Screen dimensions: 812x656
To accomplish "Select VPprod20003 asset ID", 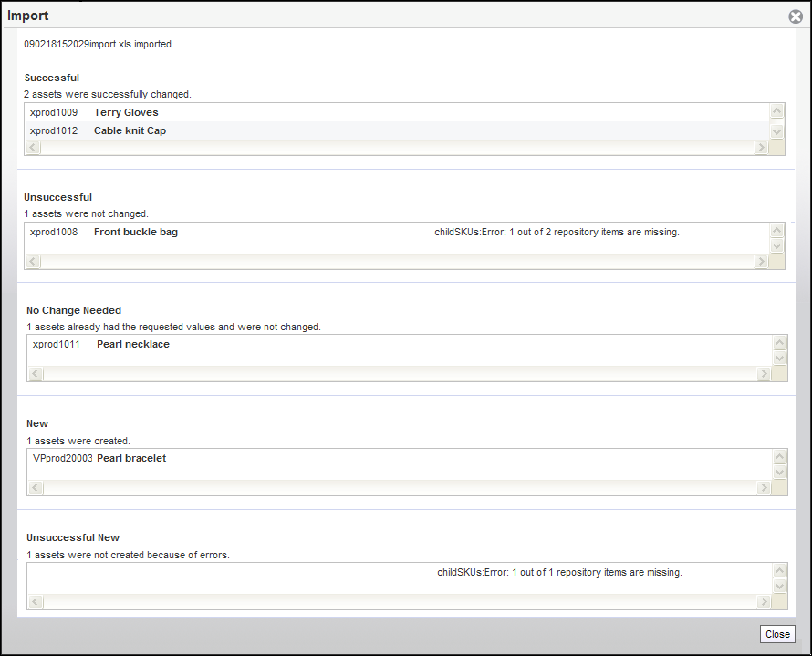I will [63, 458].
